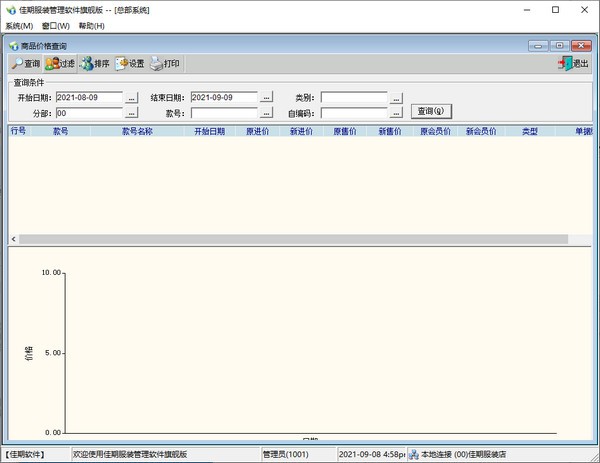This screenshot has height=463, width=600.
Task: Click the 自编码 input field
Action: tap(353, 113)
